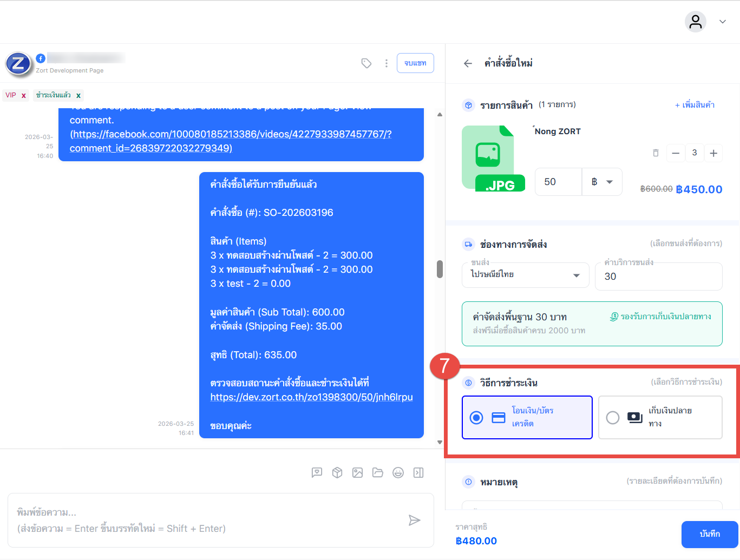Screen dimensions: 740x560
Task: Decrease product quantity with minus button
Action: pos(676,153)
